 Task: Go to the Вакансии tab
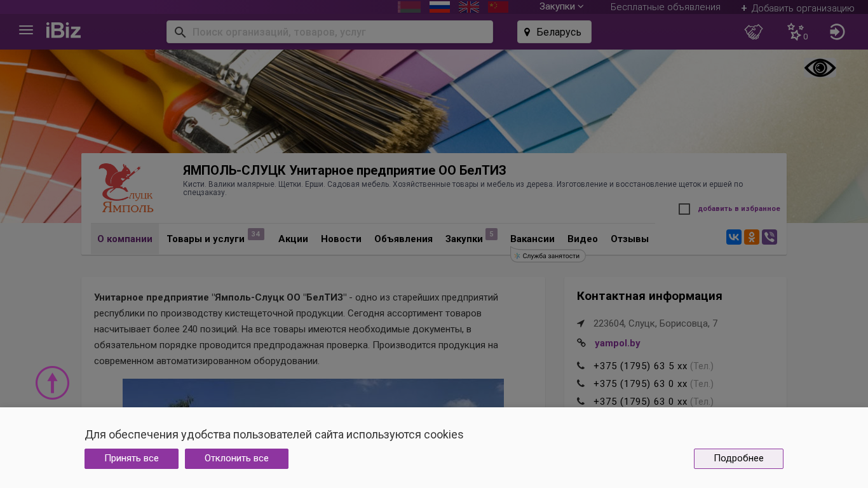coord(532,239)
